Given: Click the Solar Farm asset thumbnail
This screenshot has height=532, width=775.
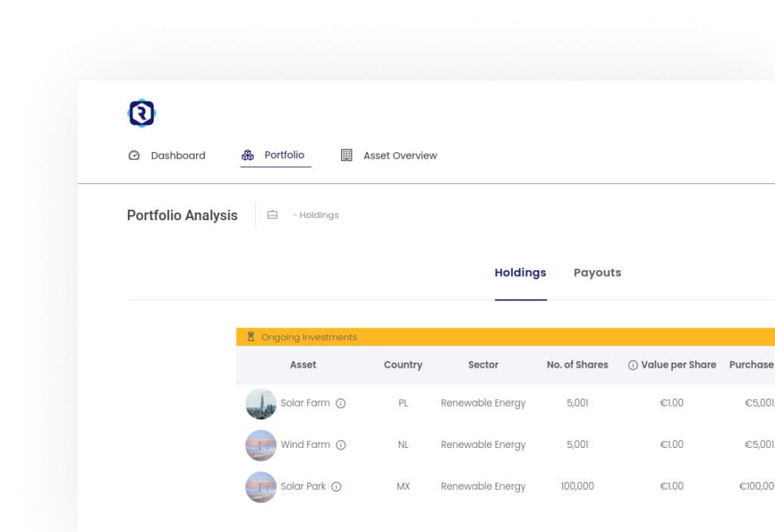Looking at the screenshot, I should pos(260,403).
